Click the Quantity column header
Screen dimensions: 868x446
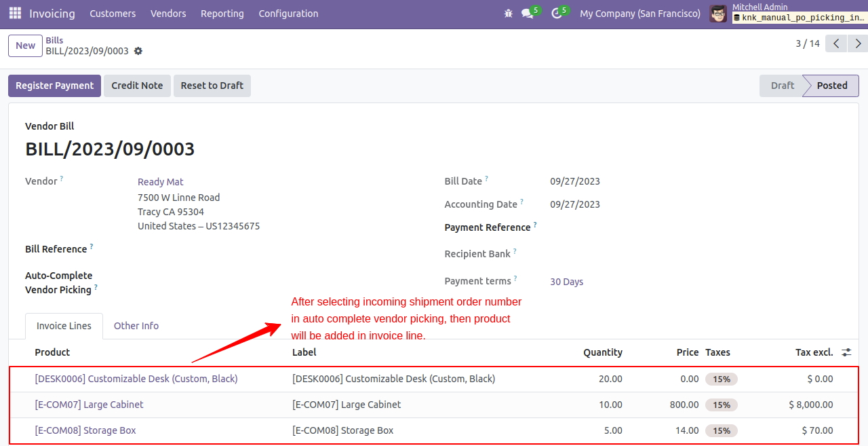click(x=603, y=352)
